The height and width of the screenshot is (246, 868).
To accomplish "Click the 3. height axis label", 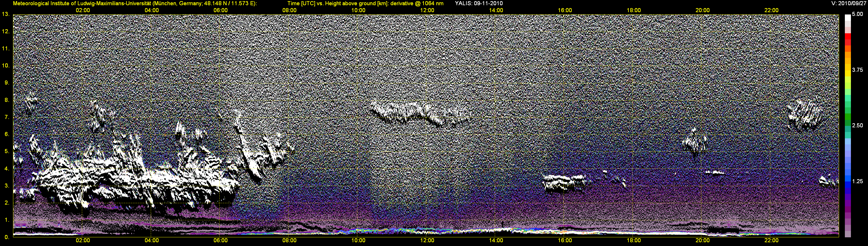I will pyautogui.click(x=7, y=186).
